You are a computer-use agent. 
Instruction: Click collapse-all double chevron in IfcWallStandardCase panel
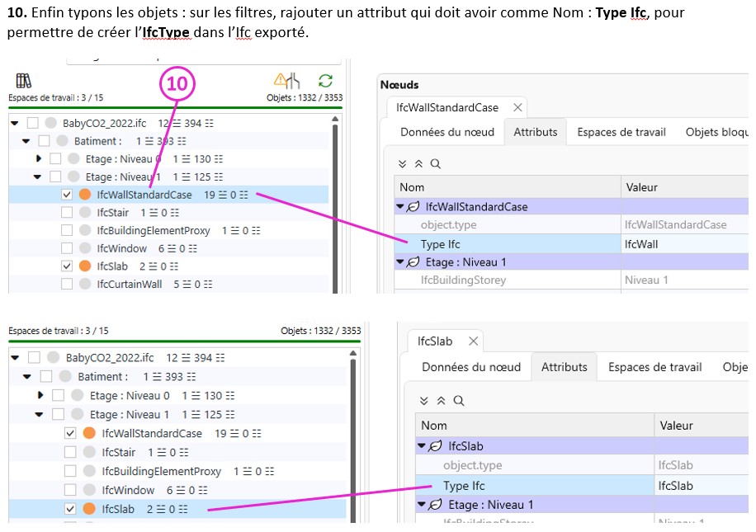pos(418,164)
